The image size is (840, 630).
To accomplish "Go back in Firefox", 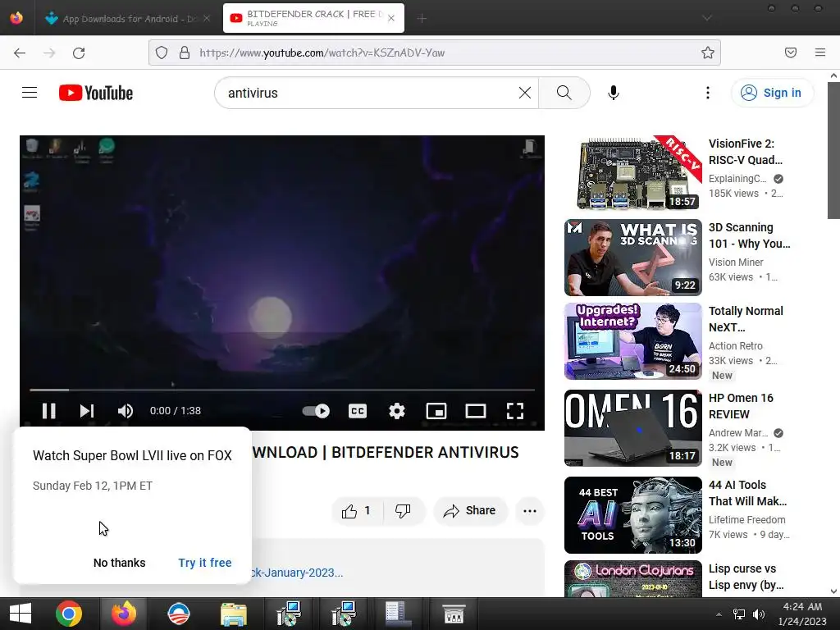I will 20,52.
